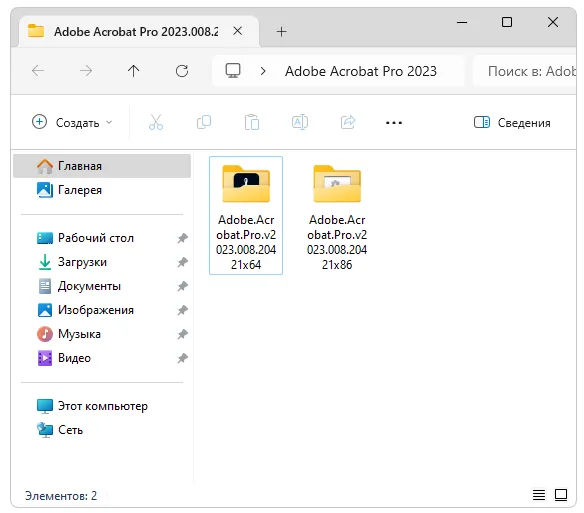The width and height of the screenshot is (584, 513).
Task: Click pin icon beside Загрузки
Action: 182,262
